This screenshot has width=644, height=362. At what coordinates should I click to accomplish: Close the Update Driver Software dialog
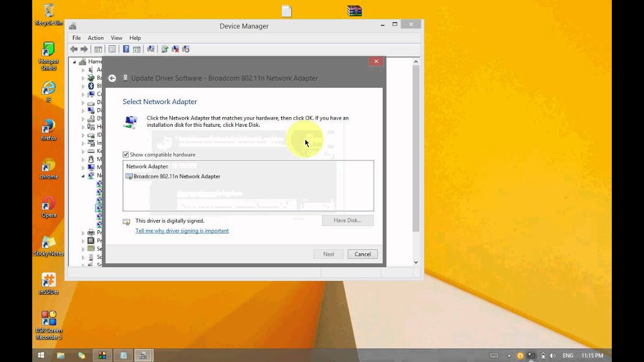tap(376, 61)
